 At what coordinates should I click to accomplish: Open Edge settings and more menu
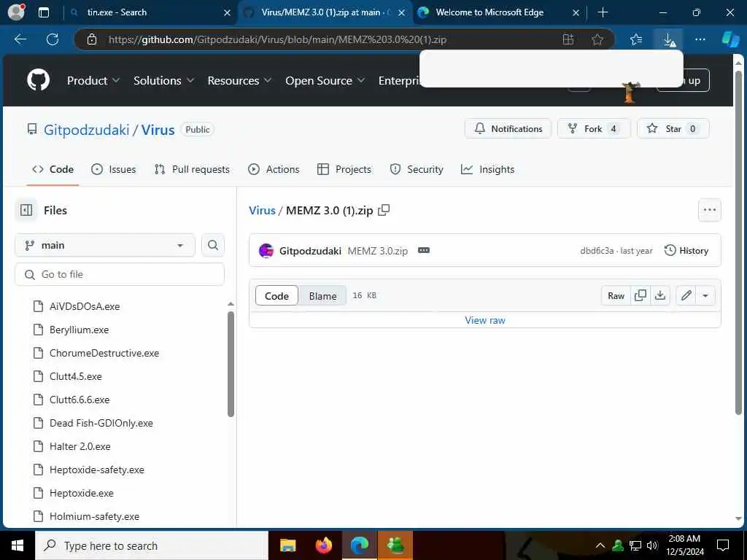700,39
